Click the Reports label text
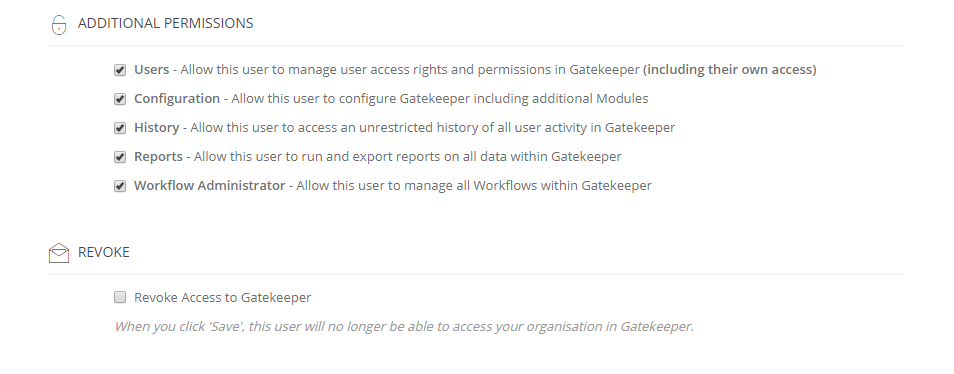The height and width of the screenshot is (374, 954). (x=158, y=156)
